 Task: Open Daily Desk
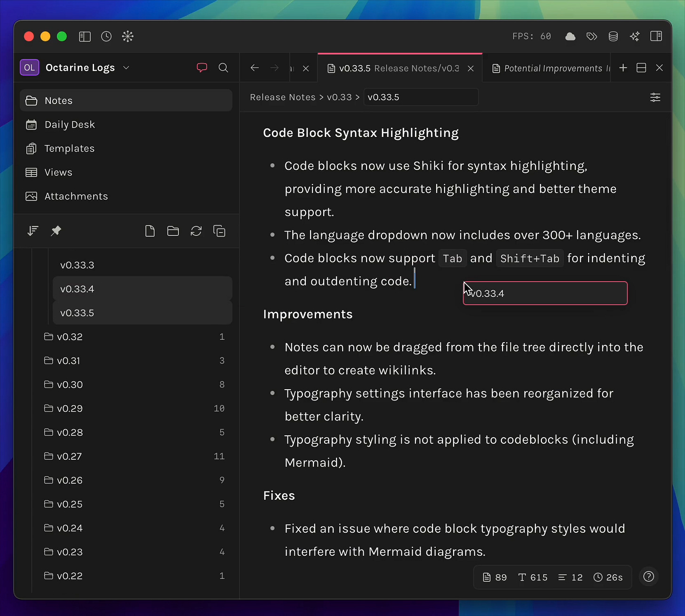coord(126,125)
